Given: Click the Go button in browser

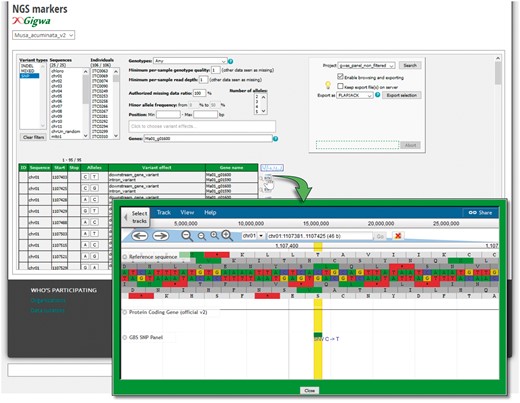Looking at the screenshot, I should tap(380, 236).
